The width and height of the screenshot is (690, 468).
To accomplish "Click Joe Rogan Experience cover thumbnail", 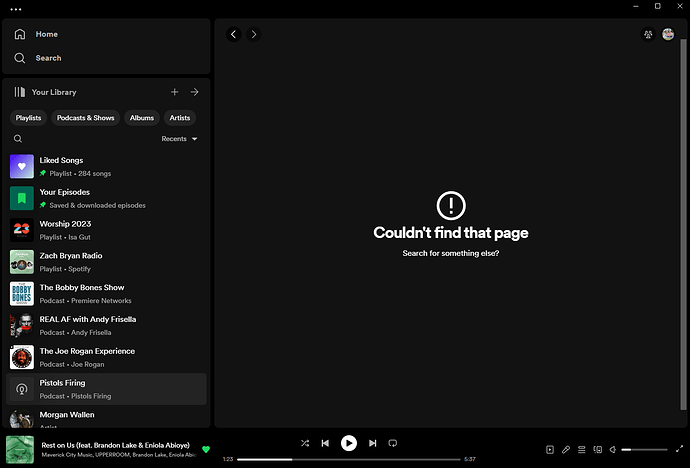I will point(22,357).
